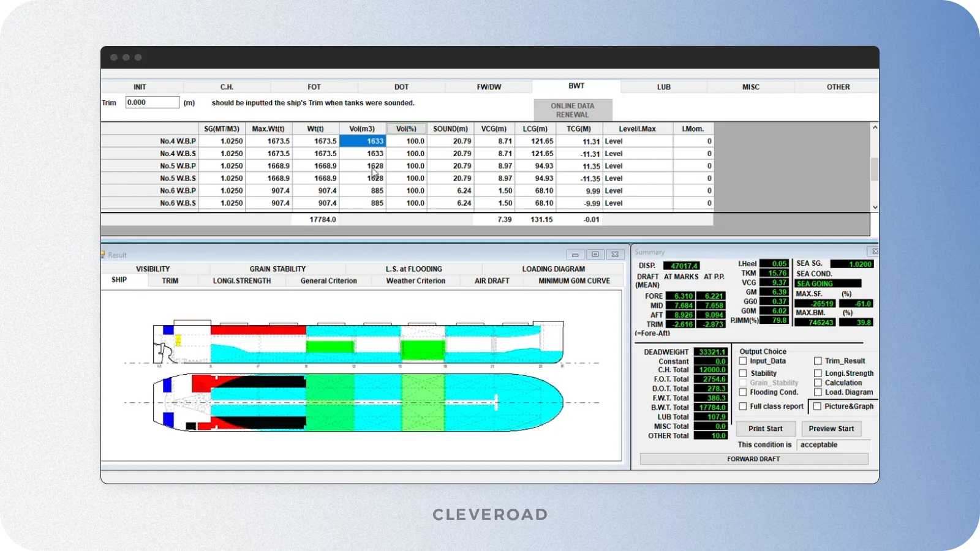980x551 pixels.
Task: Click the B.W.T. Total value 17784.0
Action: [710, 407]
